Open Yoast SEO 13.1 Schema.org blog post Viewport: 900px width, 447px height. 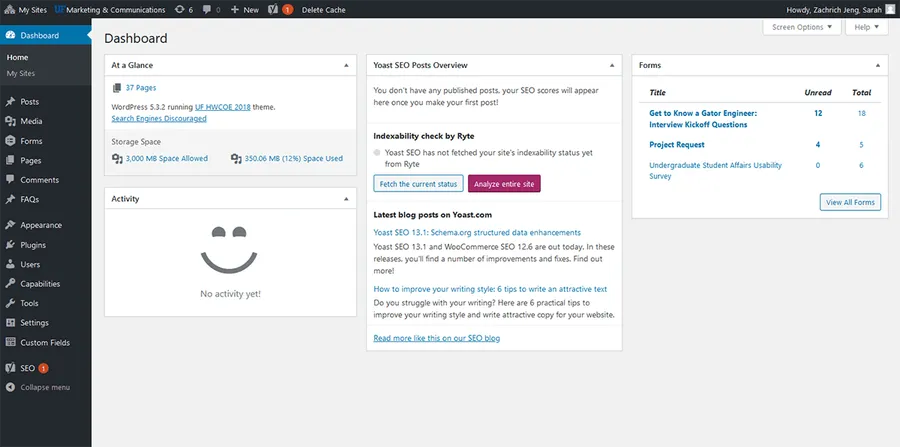click(477, 232)
